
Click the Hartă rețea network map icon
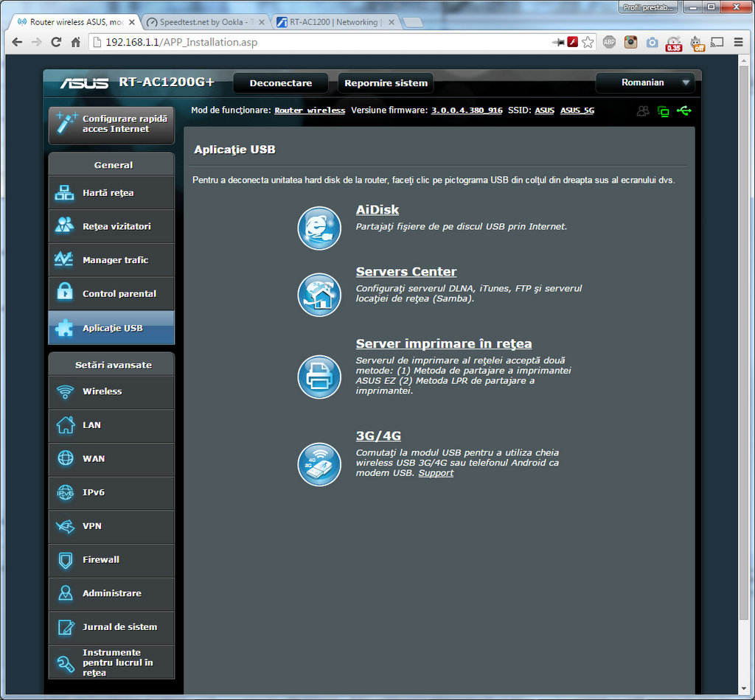64,192
